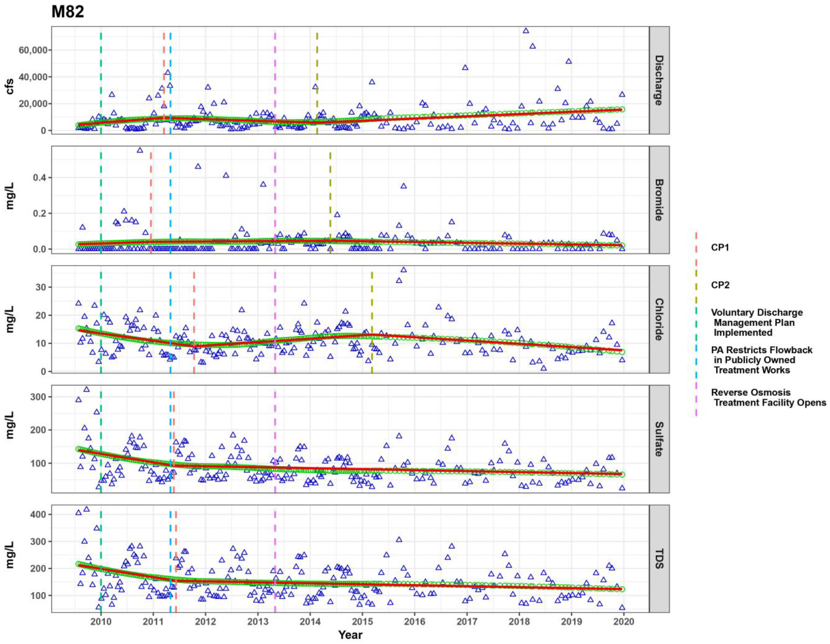The height and width of the screenshot is (644, 830).
Task: Click the 60,000 tick on Discharge axis
Action: [33, 50]
